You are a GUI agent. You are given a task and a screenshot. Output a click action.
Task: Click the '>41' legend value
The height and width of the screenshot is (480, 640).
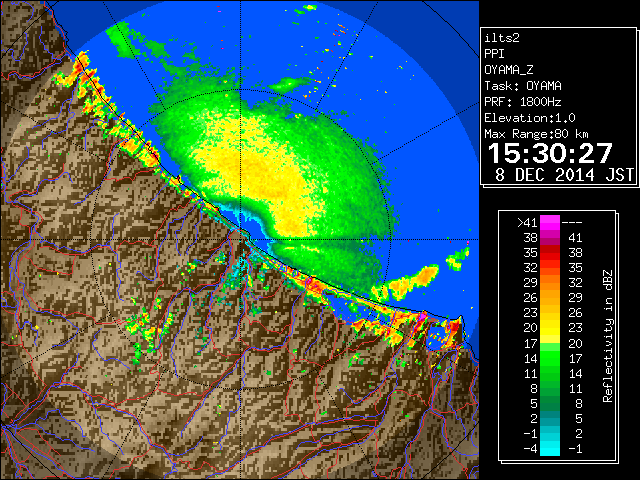pyautogui.click(x=527, y=222)
